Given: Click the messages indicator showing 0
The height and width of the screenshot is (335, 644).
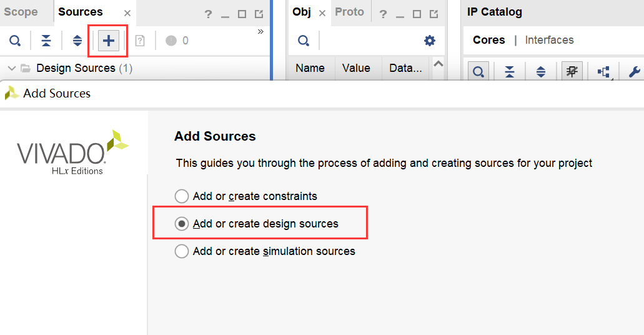Looking at the screenshot, I should tap(177, 41).
